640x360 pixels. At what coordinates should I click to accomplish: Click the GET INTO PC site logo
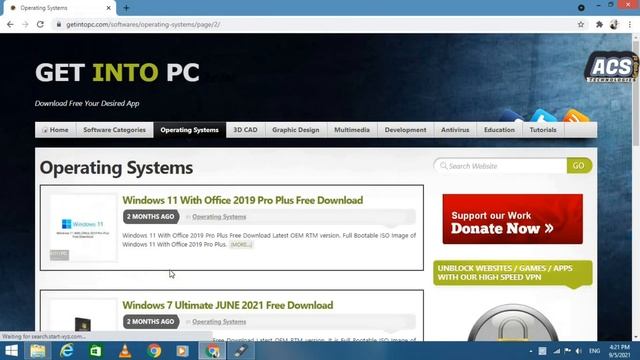[118, 72]
